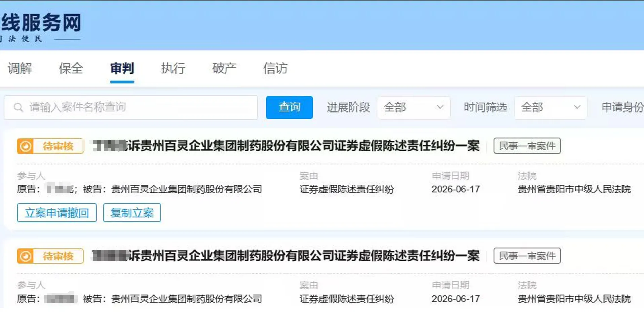The width and height of the screenshot is (644, 314).
Task: Open the 进展阶段 dropdown
Action: point(414,107)
